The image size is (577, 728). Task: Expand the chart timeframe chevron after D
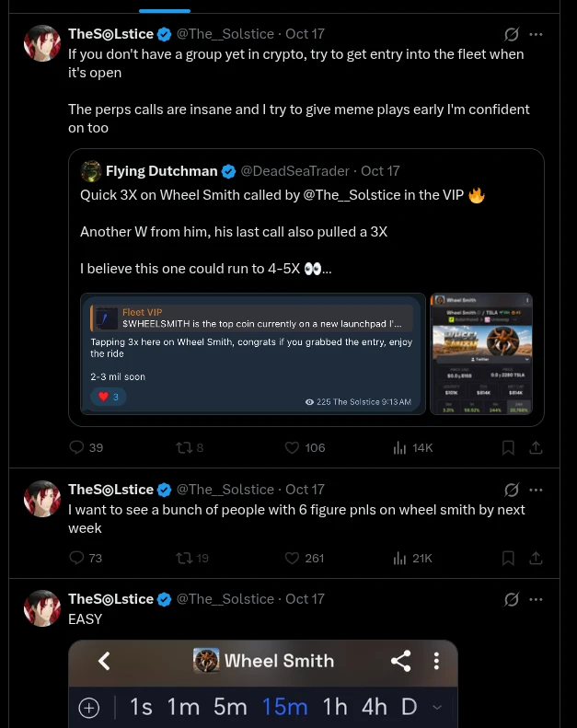pos(436,707)
